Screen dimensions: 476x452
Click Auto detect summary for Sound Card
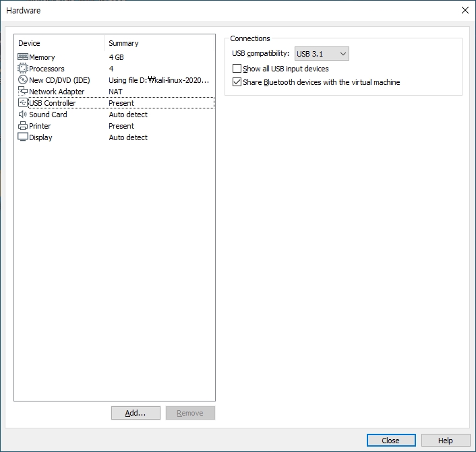[x=128, y=115]
